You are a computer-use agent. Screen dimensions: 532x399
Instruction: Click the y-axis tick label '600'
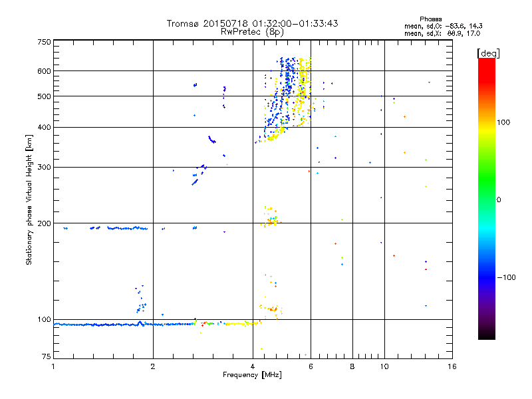click(x=45, y=71)
